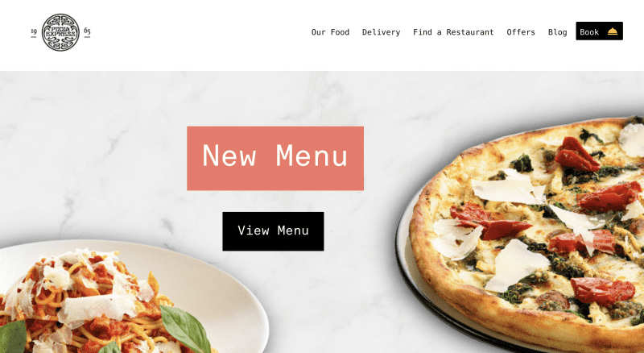Click the Book text in the black button
This screenshot has width=644, height=353.
coord(589,32)
